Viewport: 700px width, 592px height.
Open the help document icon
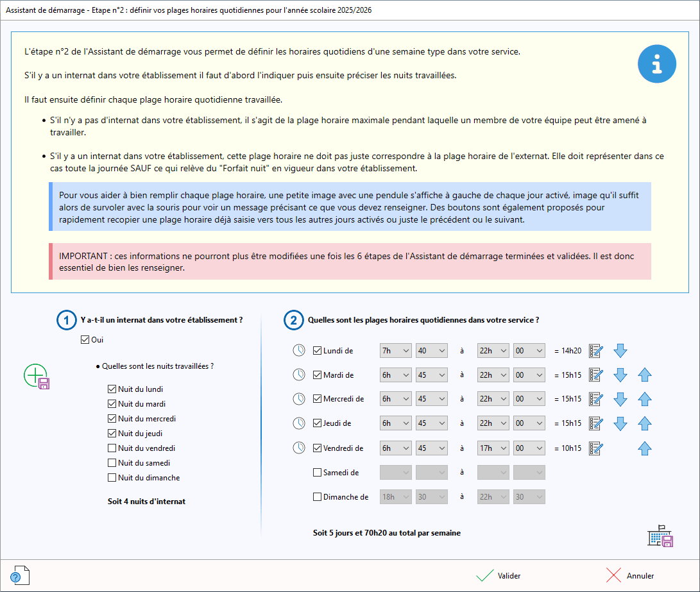19,575
